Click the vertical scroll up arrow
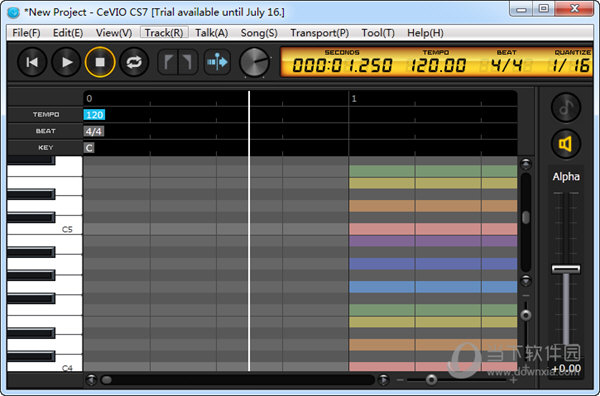The height and width of the screenshot is (396, 600). click(x=526, y=164)
